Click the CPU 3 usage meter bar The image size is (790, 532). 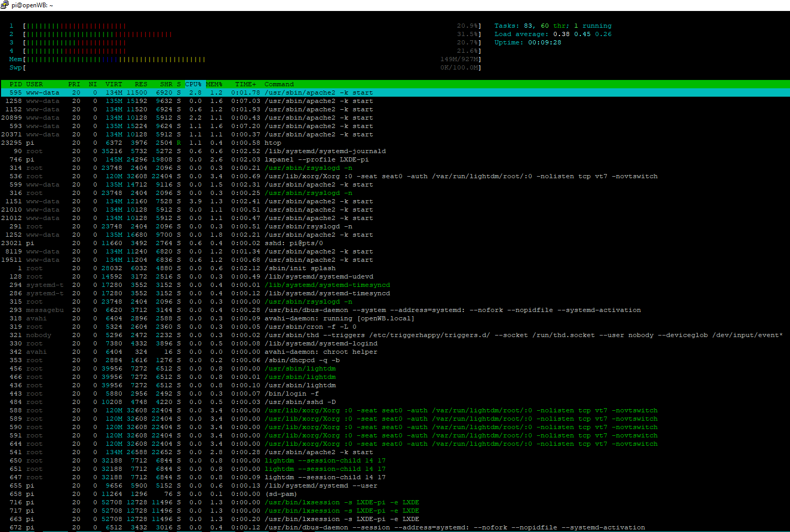click(x=252, y=42)
